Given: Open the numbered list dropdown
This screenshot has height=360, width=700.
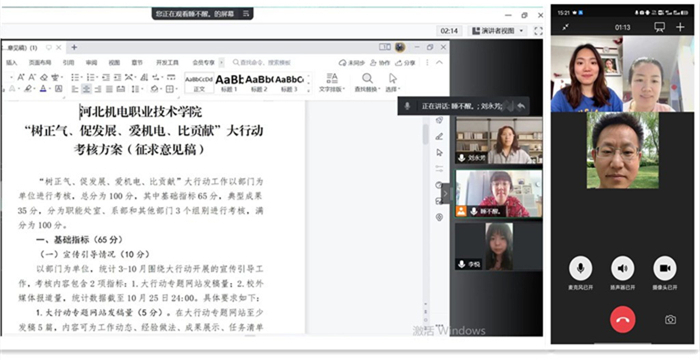Looking at the screenshot, I should 92,77.
